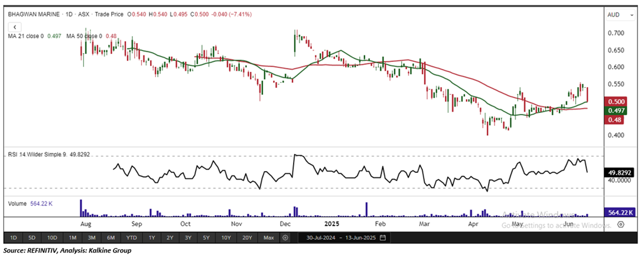Select the 10D time range
The height and width of the screenshot is (255, 644).
52,238
